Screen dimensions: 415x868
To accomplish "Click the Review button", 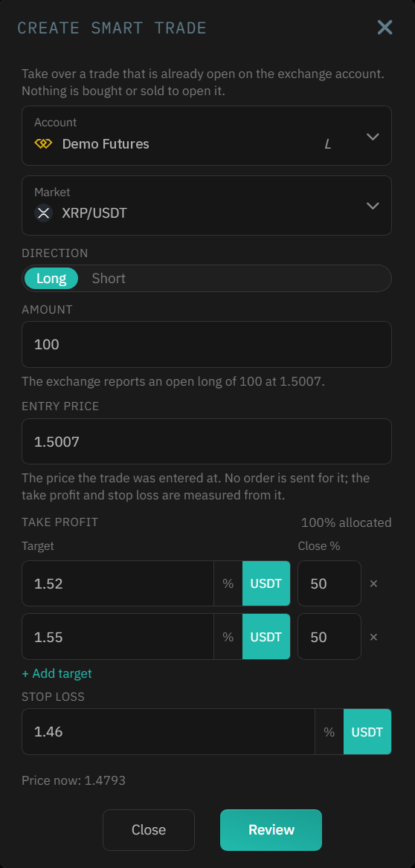I will tap(271, 830).
